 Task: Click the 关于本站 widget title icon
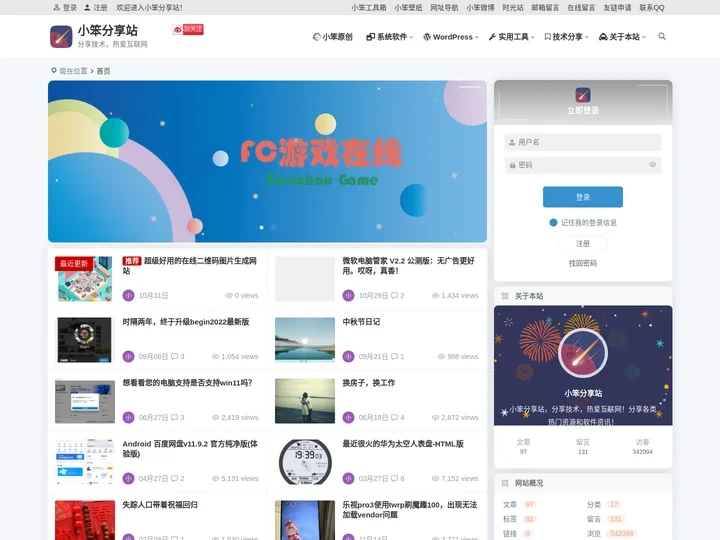[505, 296]
